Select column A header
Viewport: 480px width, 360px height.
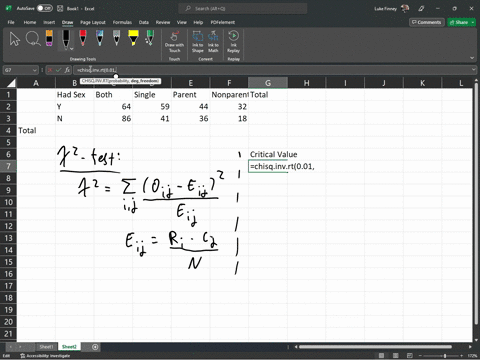36,83
